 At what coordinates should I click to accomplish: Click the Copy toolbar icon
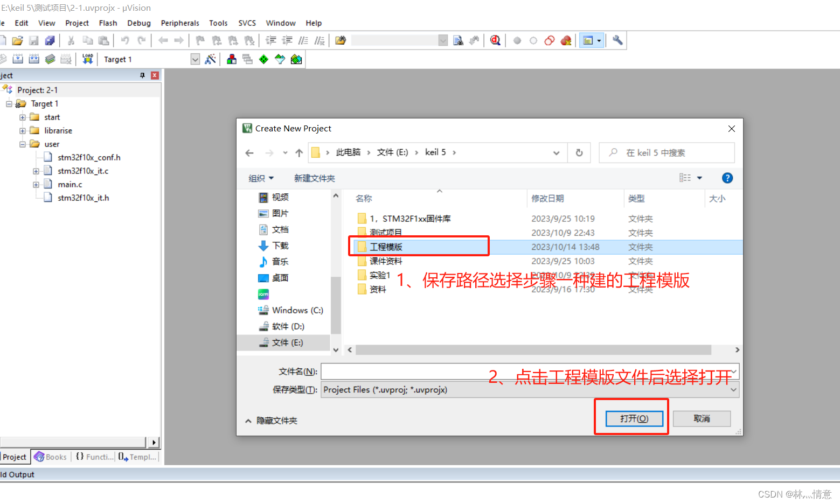click(x=88, y=40)
